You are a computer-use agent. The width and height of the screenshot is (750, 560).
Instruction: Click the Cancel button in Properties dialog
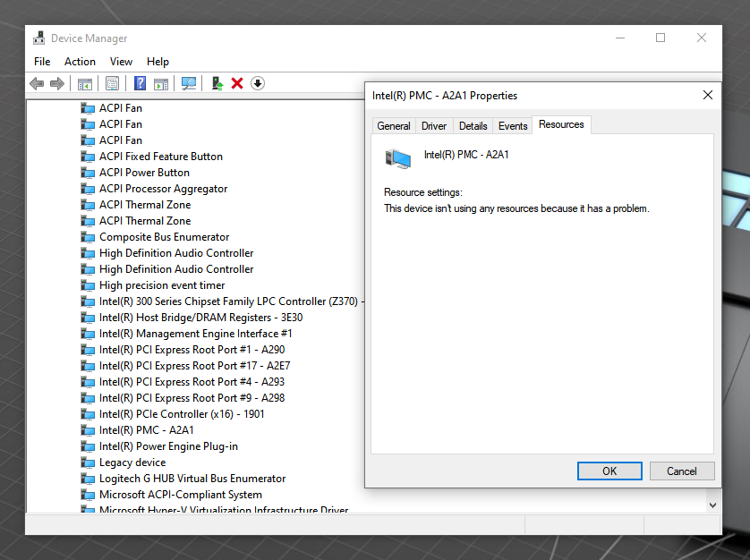tap(682, 471)
